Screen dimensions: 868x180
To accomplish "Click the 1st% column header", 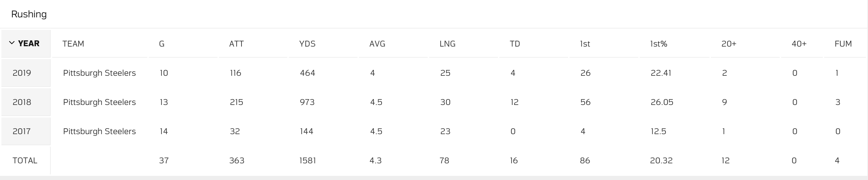I will [658, 44].
